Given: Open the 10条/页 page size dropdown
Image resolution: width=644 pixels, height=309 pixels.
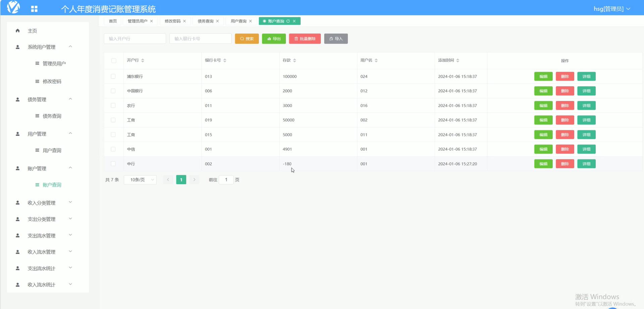Looking at the screenshot, I should point(140,180).
